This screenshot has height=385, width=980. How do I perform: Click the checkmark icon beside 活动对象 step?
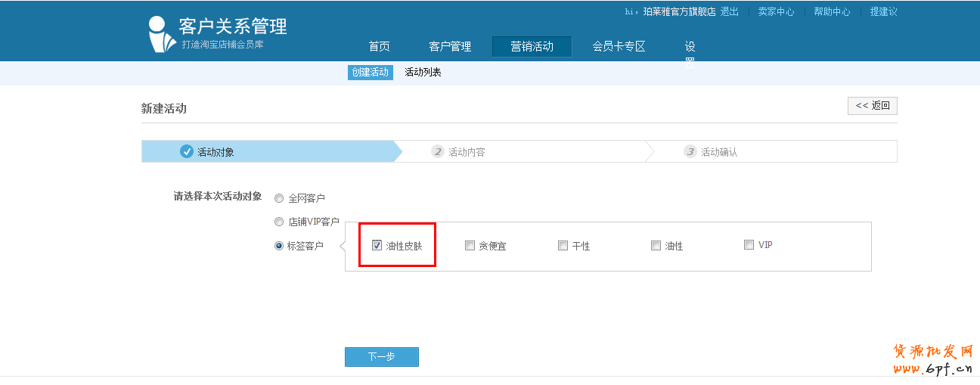187,151
